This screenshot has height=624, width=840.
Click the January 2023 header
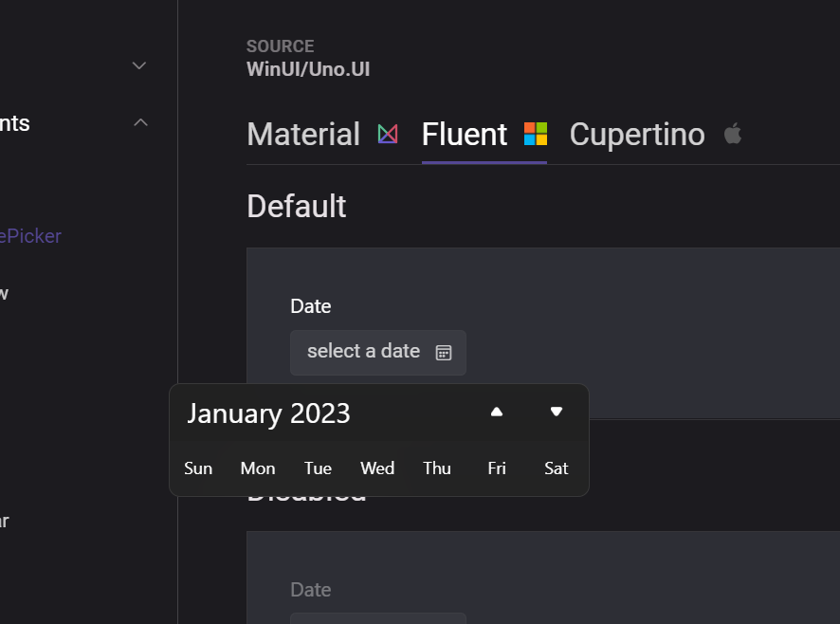click(x=268, y=413)
